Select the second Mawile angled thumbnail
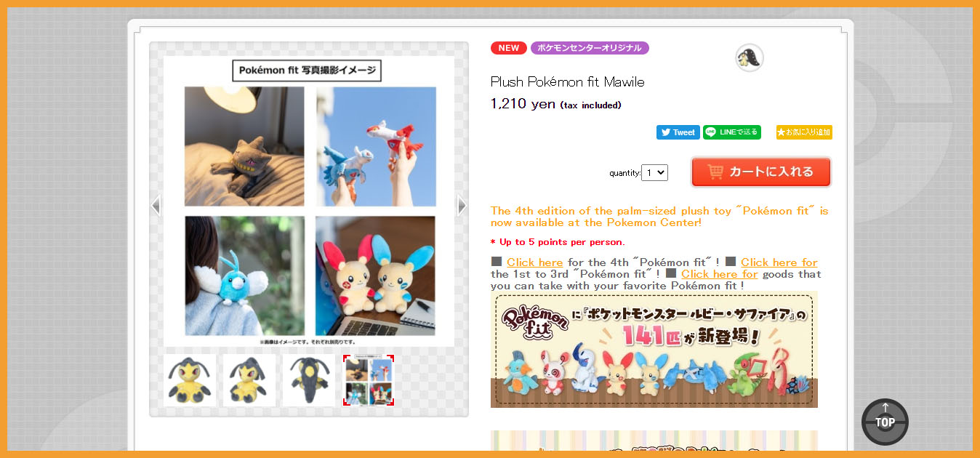Screen dimensions: 980x458 249,380
